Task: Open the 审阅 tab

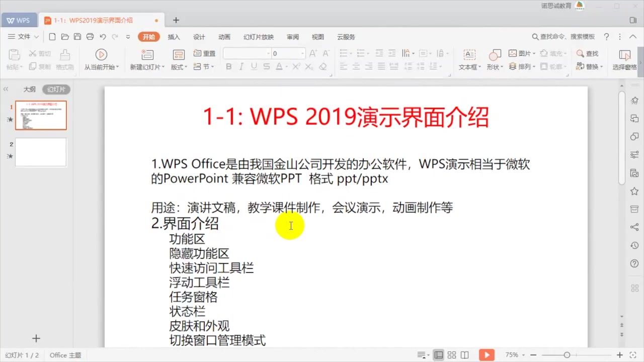Action: point(293,37)
